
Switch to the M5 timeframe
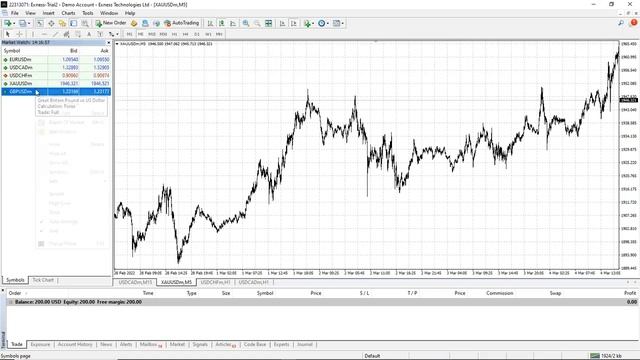click(141, 34)
